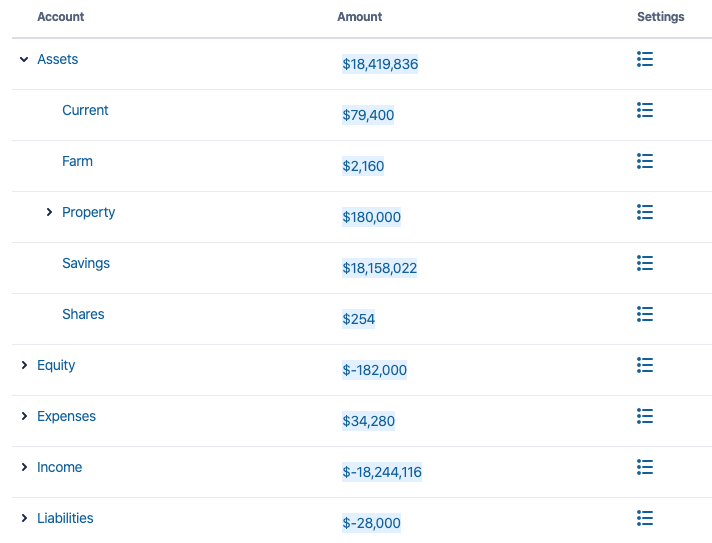Click the Income amount $-18,244,116

click(x=382, y=472)
